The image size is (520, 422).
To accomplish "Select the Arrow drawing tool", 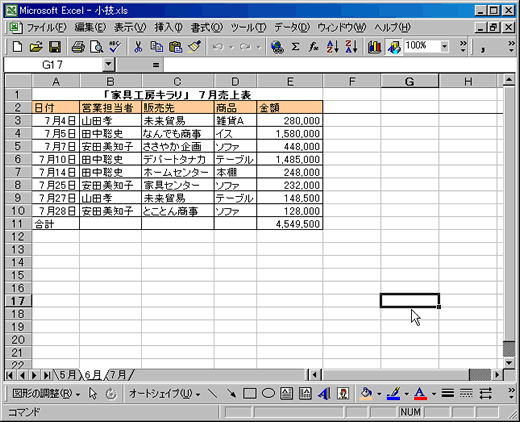I will tap(231, 394).
